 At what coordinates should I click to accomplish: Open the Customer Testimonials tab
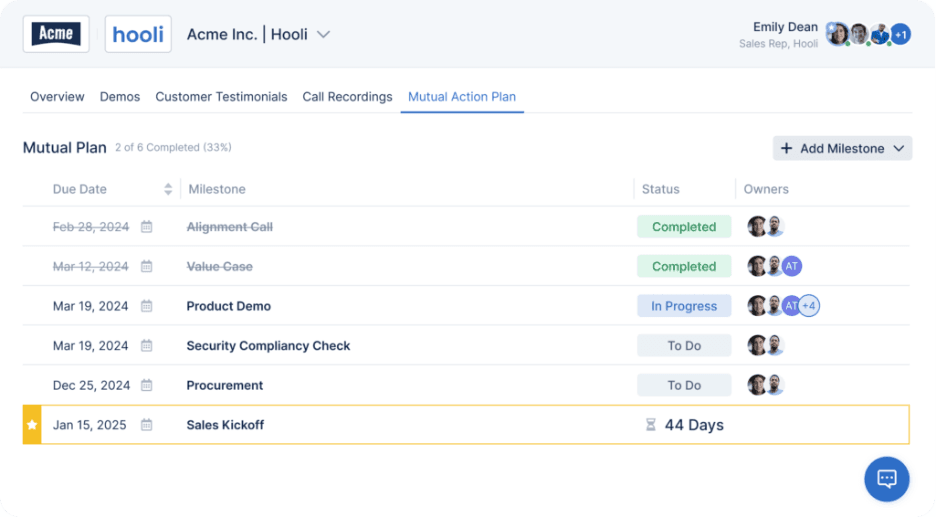tap(221, 97)
